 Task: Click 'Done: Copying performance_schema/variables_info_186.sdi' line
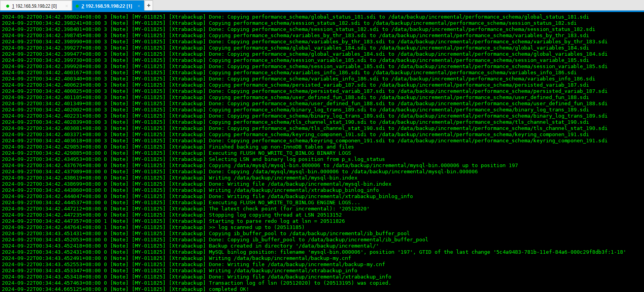pos(402,79)
